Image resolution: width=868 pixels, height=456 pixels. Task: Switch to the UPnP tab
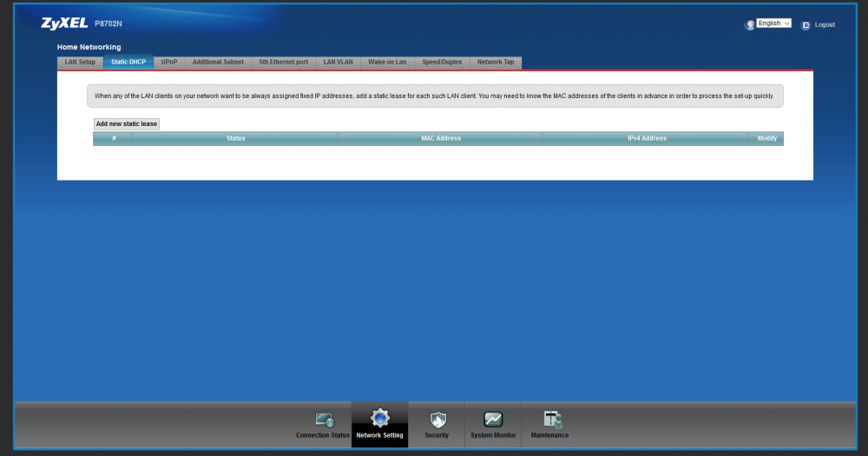169,62
